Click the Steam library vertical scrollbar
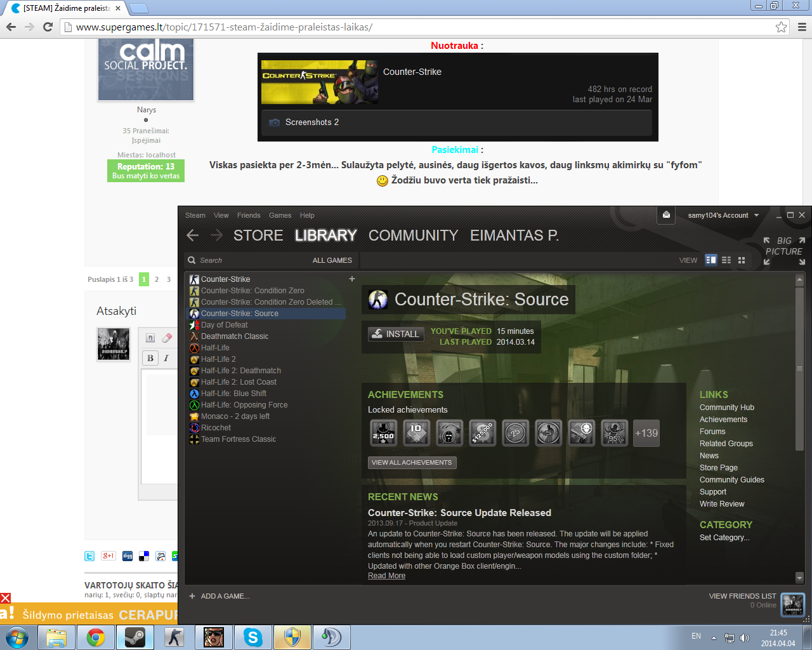The image size is (812, 650). point(799,368)
